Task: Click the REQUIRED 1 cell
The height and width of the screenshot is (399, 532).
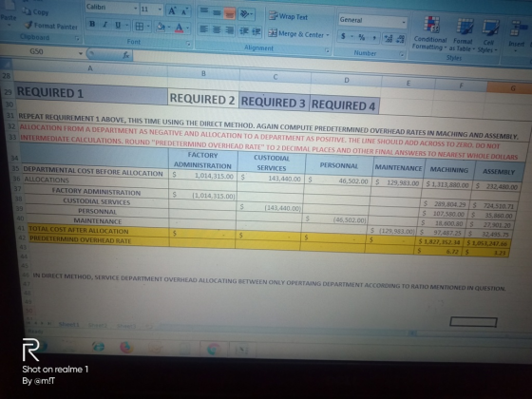Action: (90, 94)
